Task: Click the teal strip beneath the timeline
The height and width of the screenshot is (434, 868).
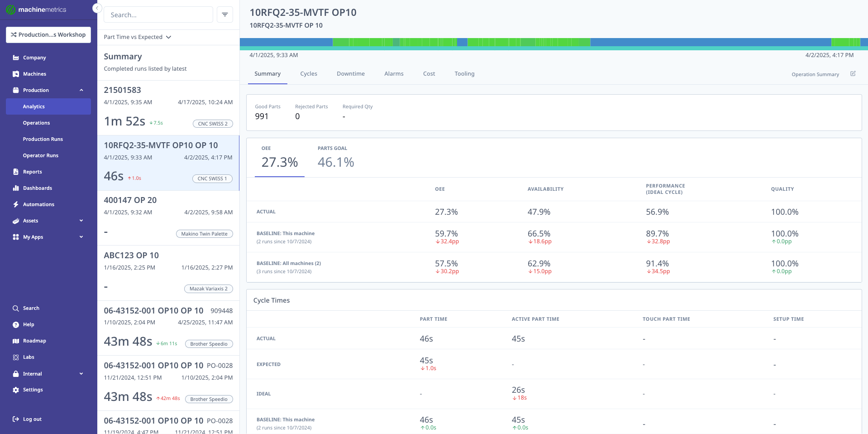Action: [553, 48]
